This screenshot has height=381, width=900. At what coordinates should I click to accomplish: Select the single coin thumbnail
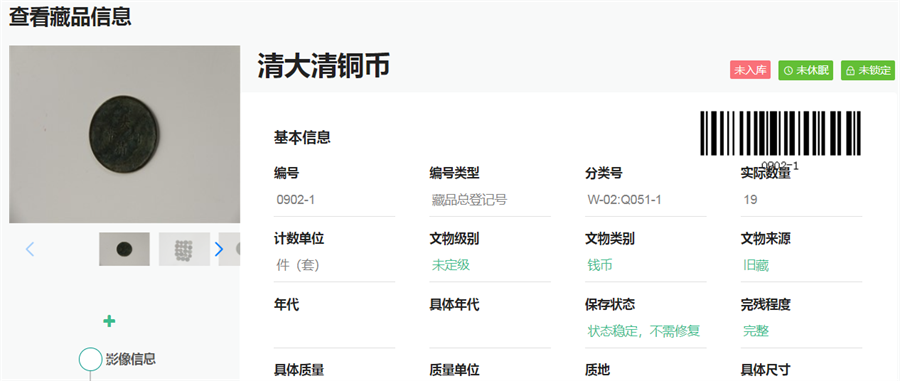124,249
